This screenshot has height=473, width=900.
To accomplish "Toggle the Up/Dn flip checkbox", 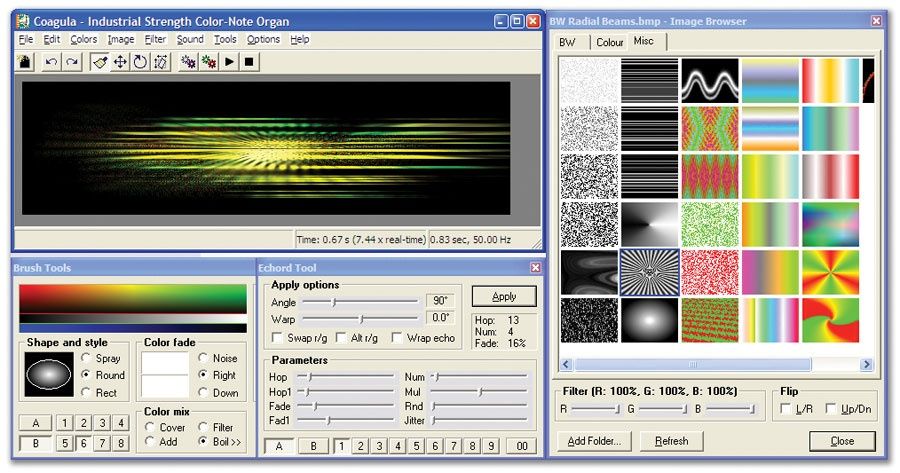I will (832, 409).
